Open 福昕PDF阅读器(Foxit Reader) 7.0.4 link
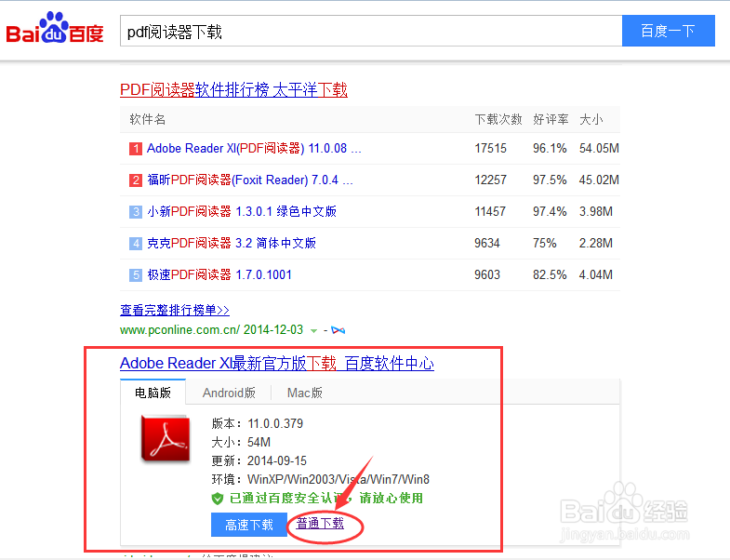Screen dimensions: 730x560 (x=250, y=180)
